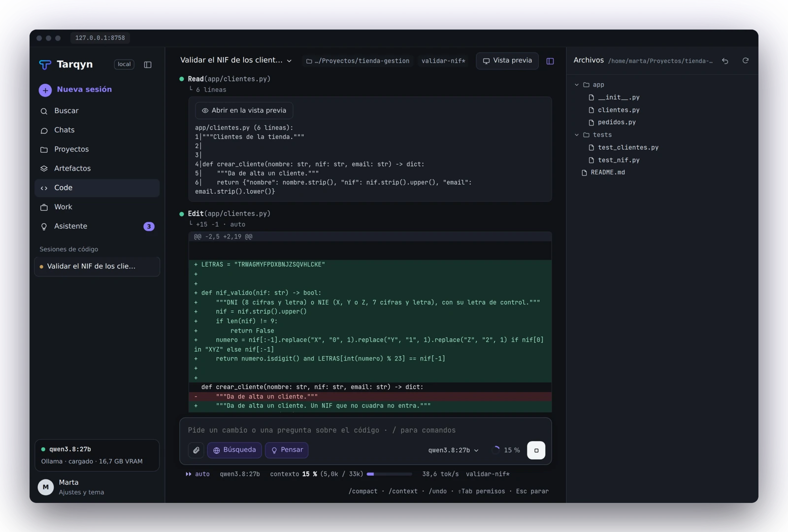Open __init__.py file
Screen dimensions: 788x532
[614, 98]
